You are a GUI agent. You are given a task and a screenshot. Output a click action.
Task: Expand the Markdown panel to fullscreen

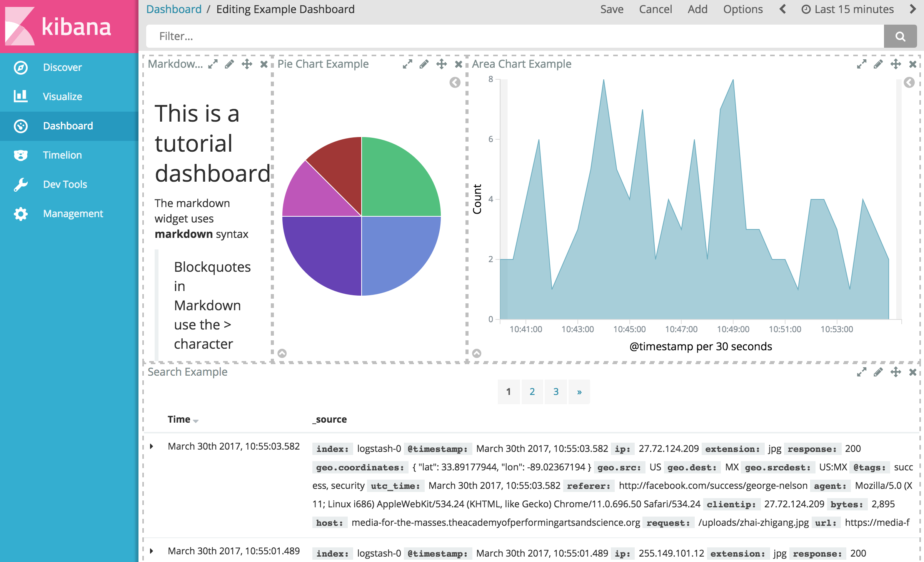[x=212, y=64]
